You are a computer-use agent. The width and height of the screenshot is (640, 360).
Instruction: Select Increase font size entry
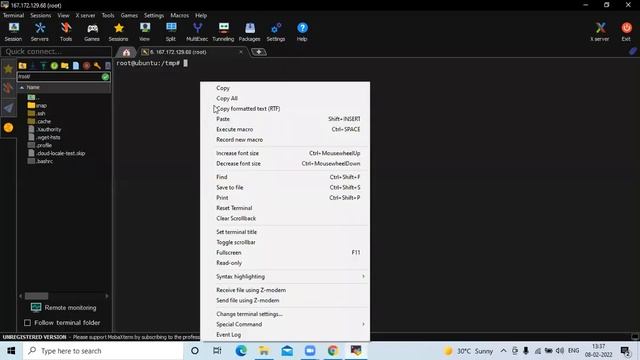pos(285,153)
